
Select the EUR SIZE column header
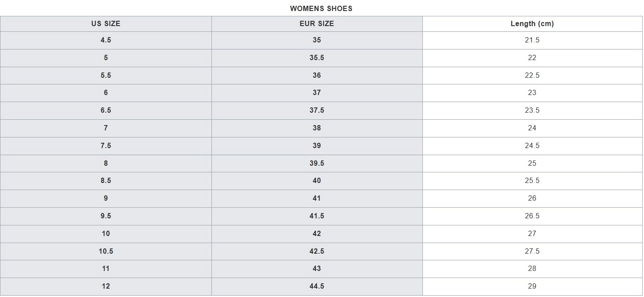click(x=316, y=24)
